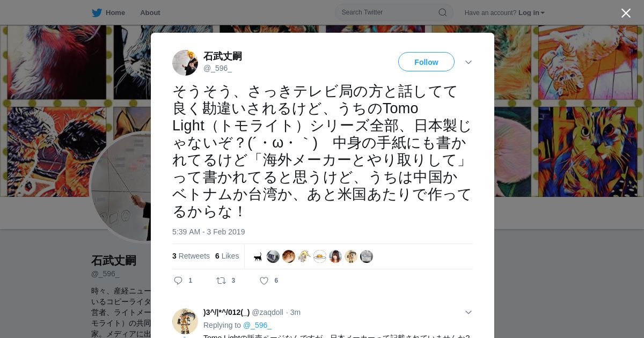Open tweet author's profile avatar
644x338 pixels.
point(185,63)
